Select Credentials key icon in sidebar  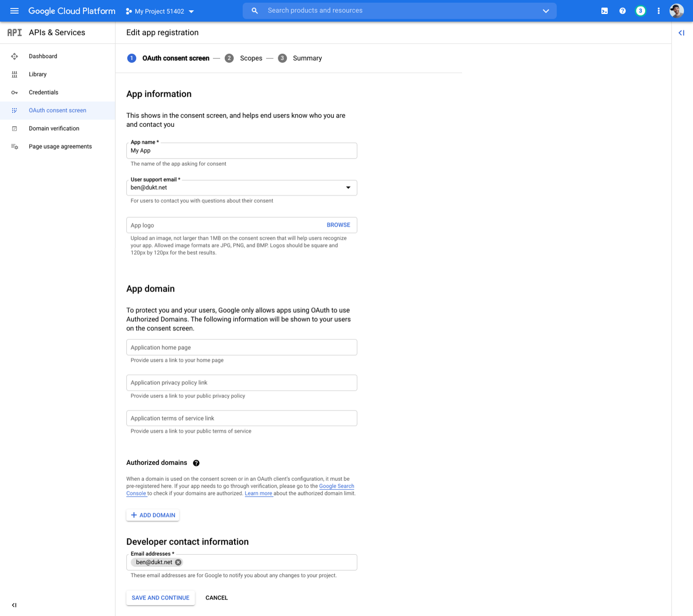click(x=15, y=92)
